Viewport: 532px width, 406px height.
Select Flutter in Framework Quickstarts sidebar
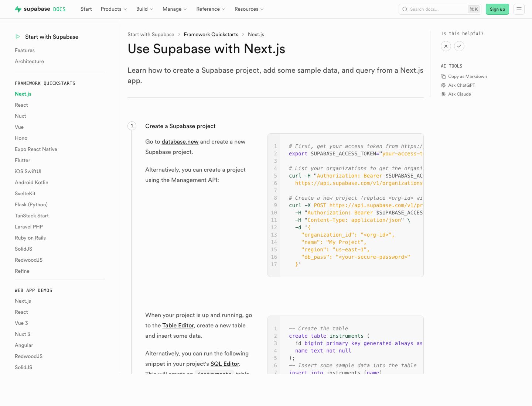(23, 160)
